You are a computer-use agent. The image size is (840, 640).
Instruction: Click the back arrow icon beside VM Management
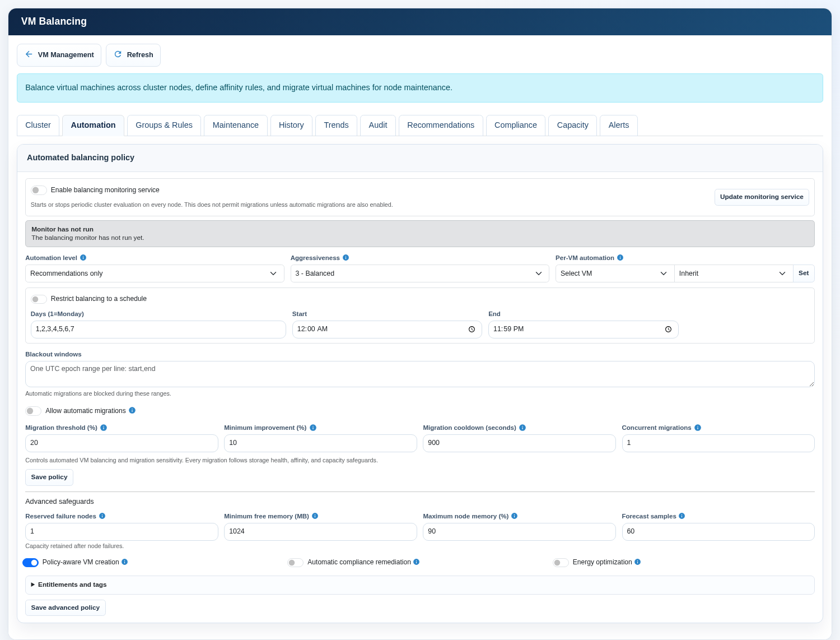(x=29, y=54)
